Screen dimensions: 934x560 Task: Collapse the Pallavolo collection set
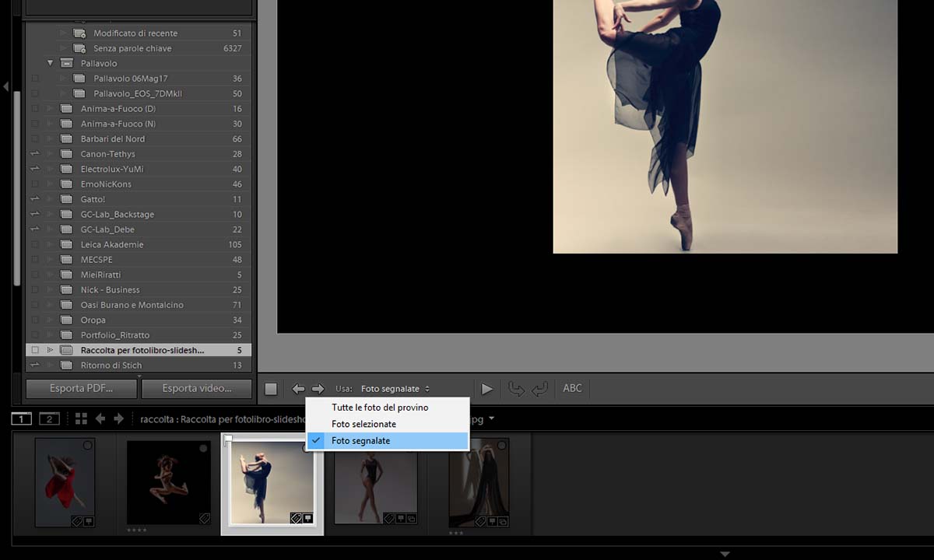(x=51, y=63)
